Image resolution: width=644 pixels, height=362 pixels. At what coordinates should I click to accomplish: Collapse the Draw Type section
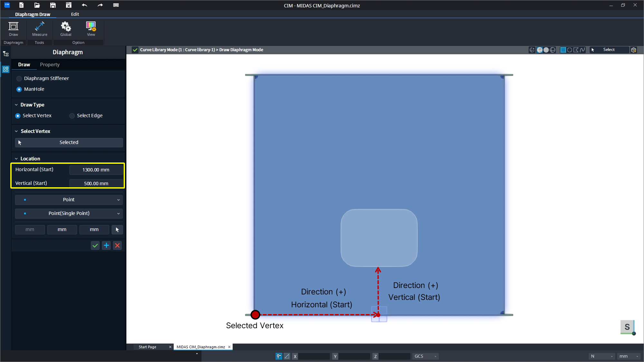[x=16, y=105]
